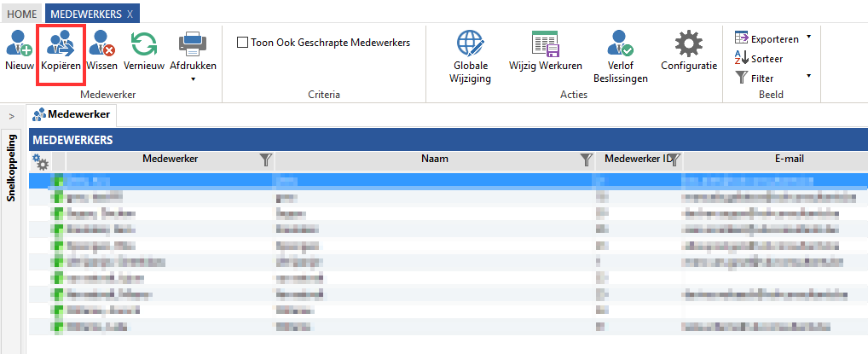Screen dimensions: 868x354
Task: Open Verlof Beslissingen
Action: pyautogui.click(x=621, y=44)
